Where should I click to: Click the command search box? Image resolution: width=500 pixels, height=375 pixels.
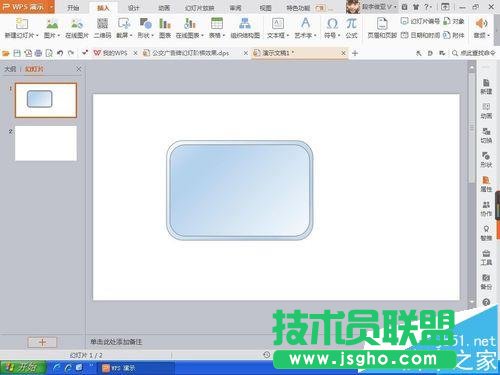click(x=474, y=53)
